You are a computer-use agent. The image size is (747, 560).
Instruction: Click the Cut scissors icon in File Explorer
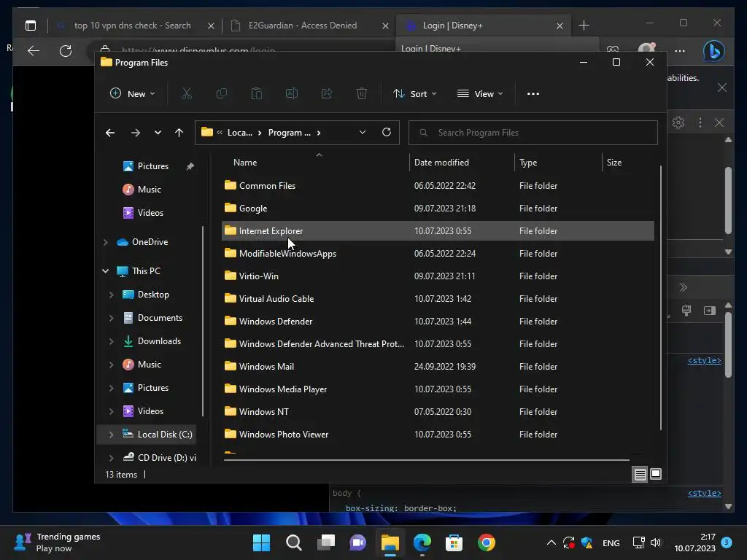pos(187,93)
